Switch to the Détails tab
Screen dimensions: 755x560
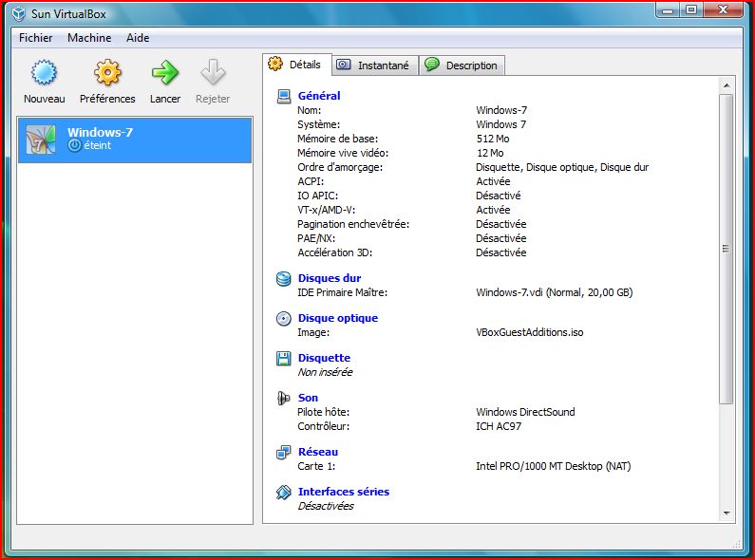(x=297, y=65)
